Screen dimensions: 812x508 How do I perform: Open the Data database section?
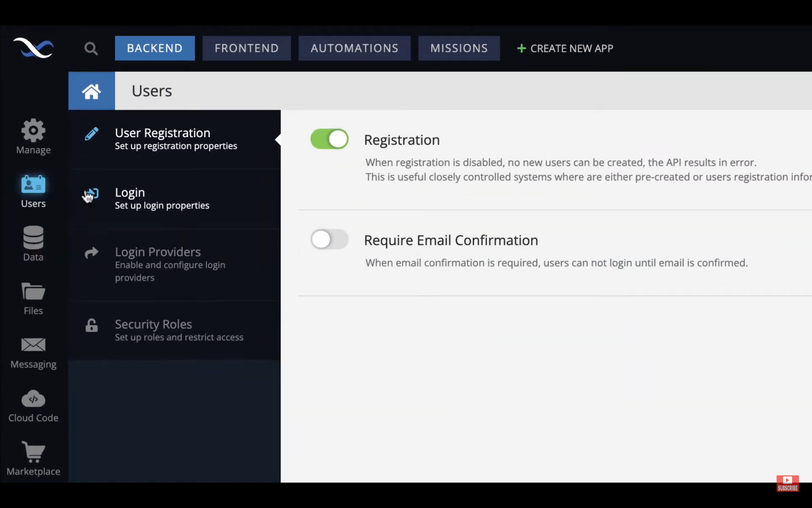(x=33, y=243)
